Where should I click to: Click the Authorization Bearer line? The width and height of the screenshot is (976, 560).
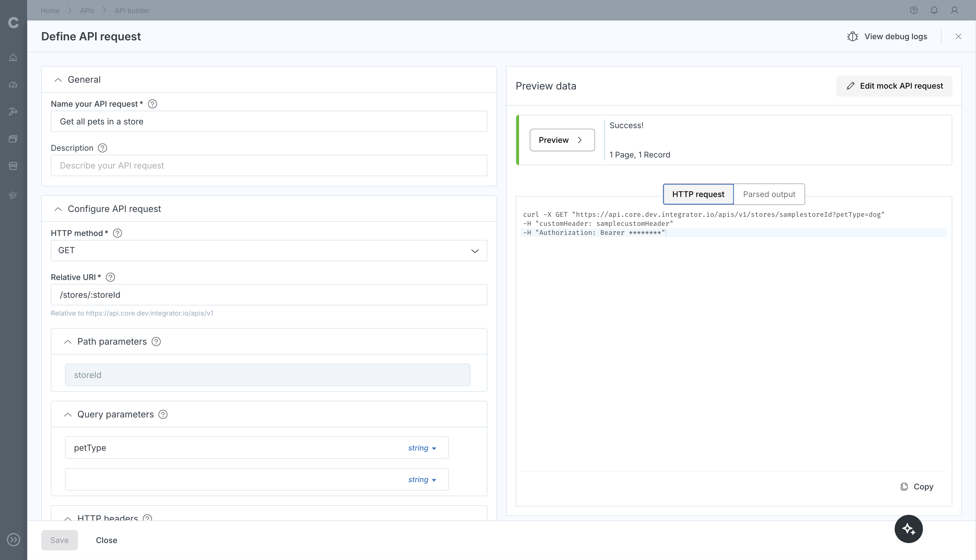tap(594, 233)
